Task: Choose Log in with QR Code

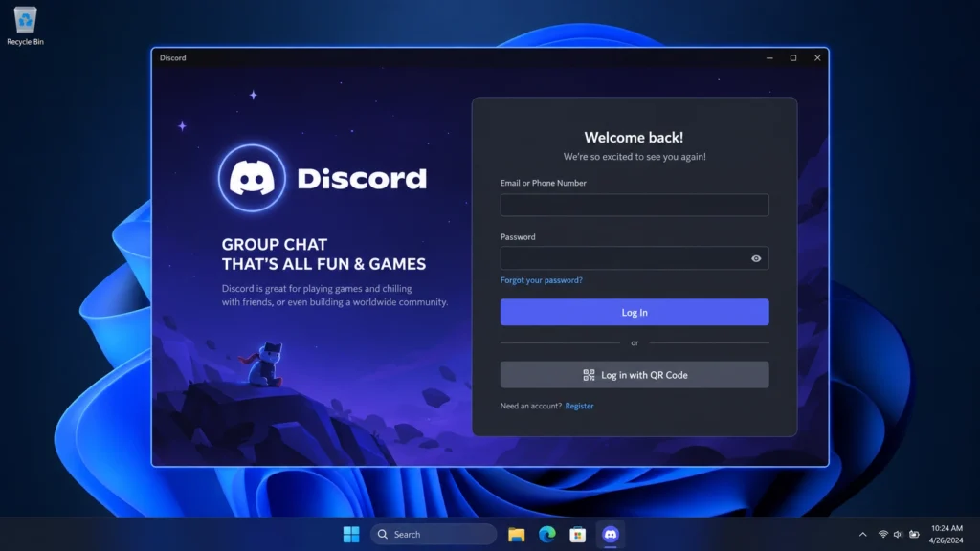Action: [x=635, y=375]
